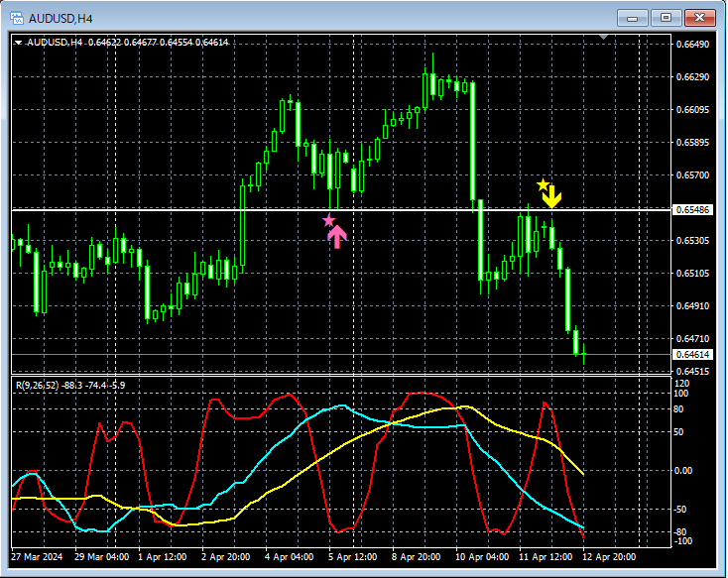Select the 0.65486 horizontal line price label
Image resolution: width=728 pixels, height=578 pixels.
[x=692, y=210]
